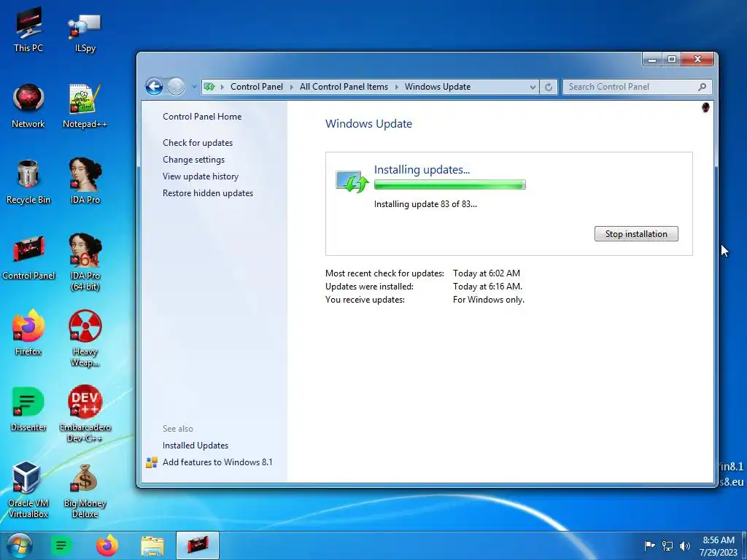
Task: Expand All Control Panel Items breadcrumb arrow
Action: (x=396, y=87)
